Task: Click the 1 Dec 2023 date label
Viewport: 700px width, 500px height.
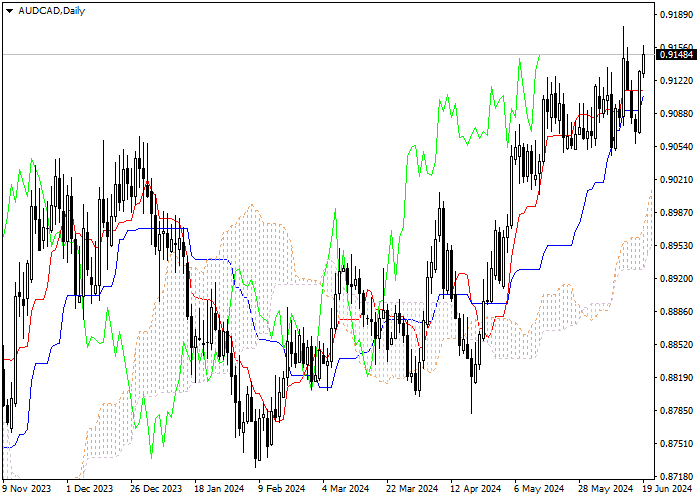Action: pos(90,489)
